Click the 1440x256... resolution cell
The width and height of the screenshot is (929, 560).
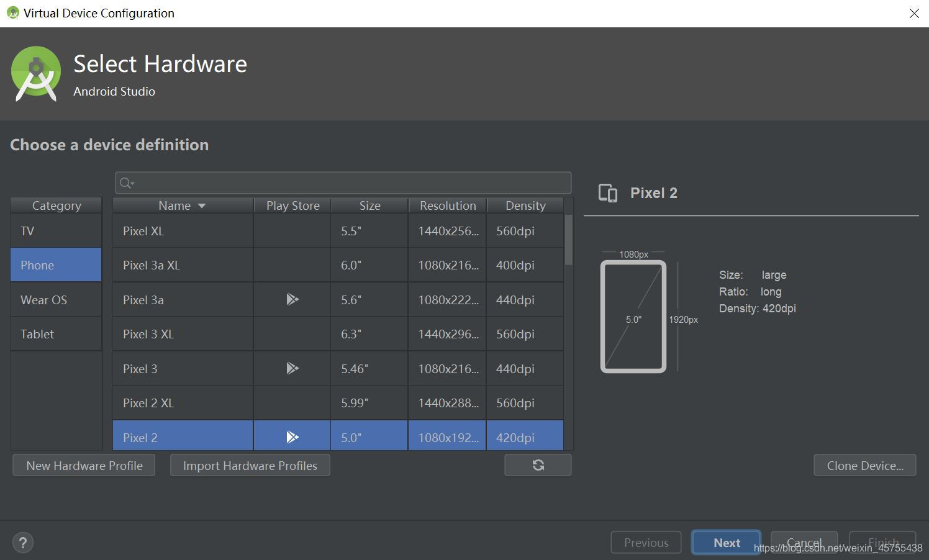pos(448,231)
